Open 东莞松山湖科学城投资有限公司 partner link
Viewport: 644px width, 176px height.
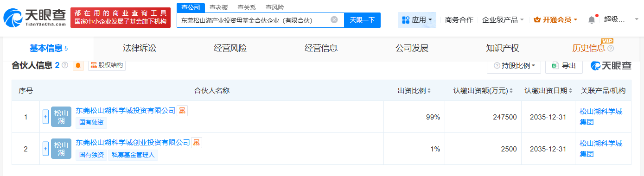[126, 111]
